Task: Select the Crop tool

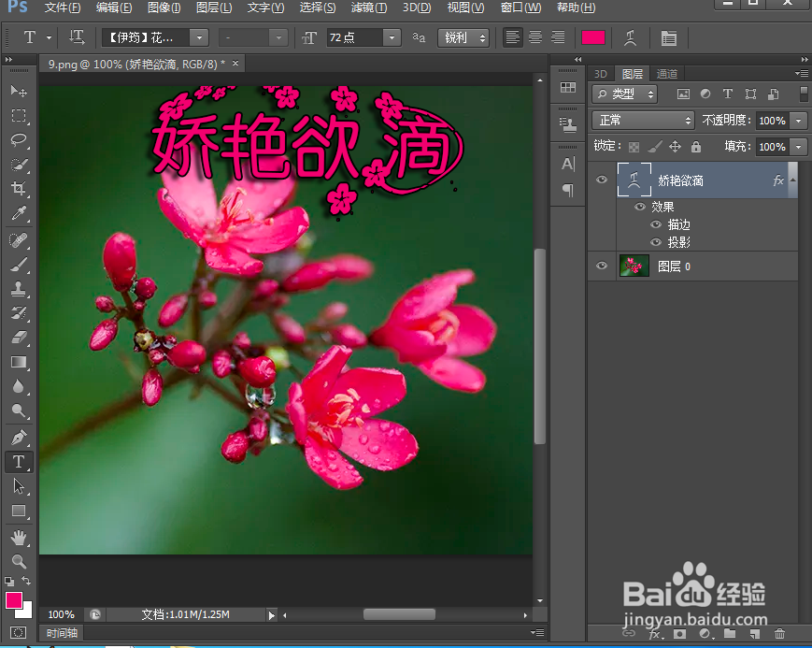Action: point(20,188)
